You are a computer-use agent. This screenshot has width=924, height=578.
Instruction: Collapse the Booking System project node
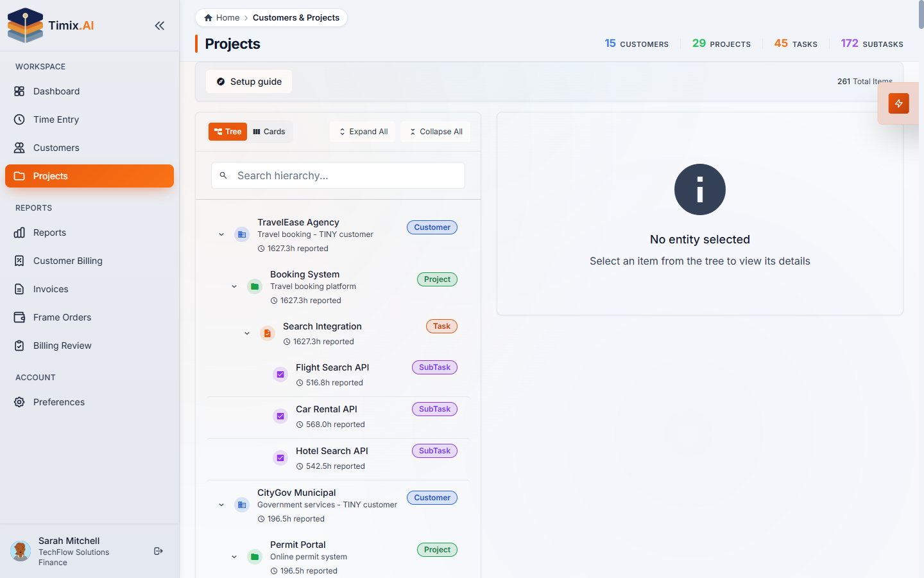click(x=234, y=287)
